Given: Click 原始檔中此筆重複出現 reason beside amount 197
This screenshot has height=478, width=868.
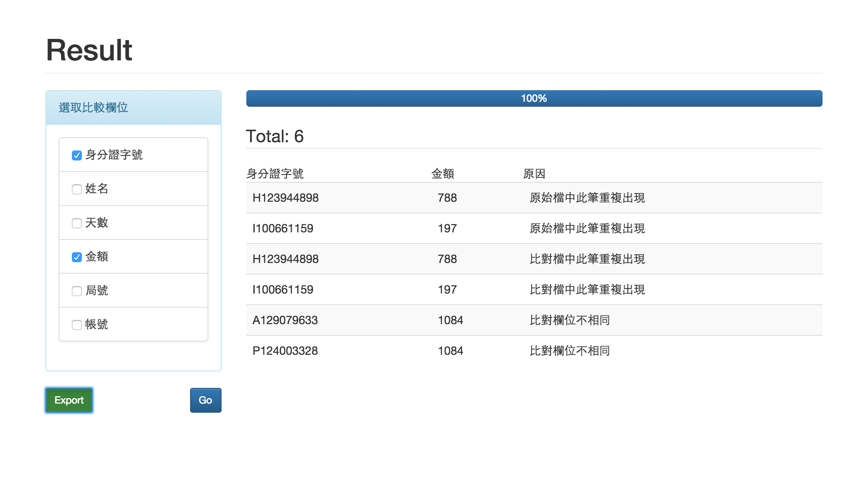Looking at the screenshot, I should [x=587, y=228].
